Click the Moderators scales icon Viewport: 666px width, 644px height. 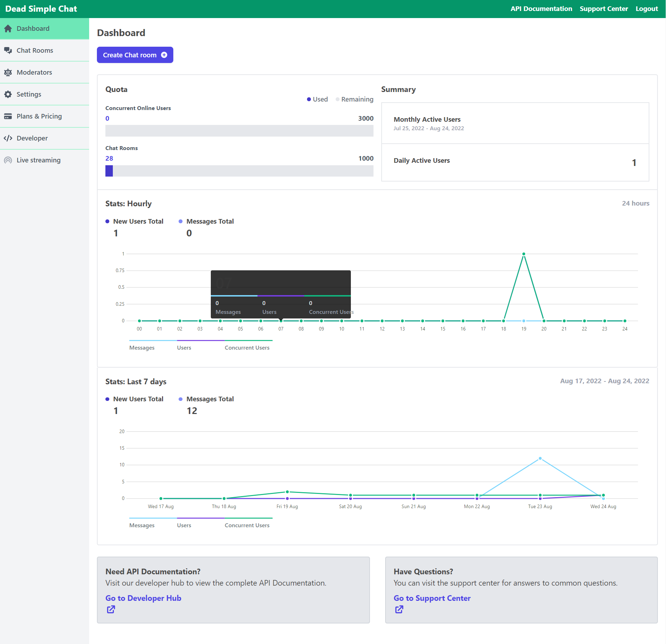8,73
